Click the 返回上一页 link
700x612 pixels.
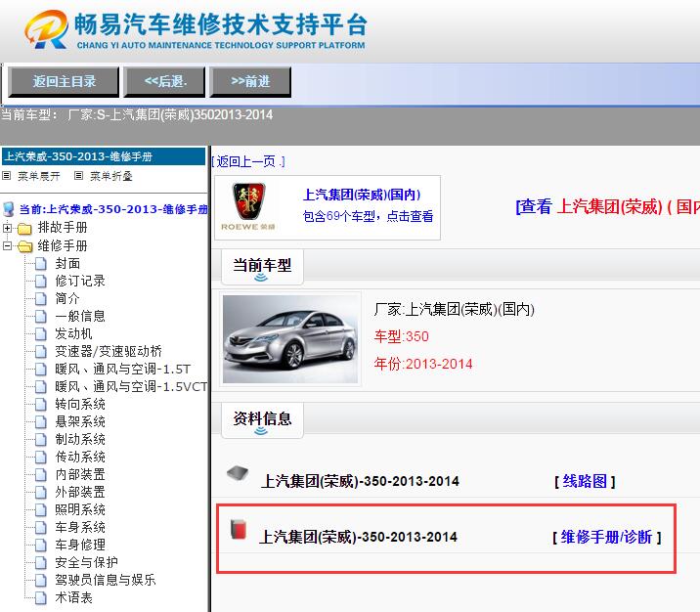248,161
